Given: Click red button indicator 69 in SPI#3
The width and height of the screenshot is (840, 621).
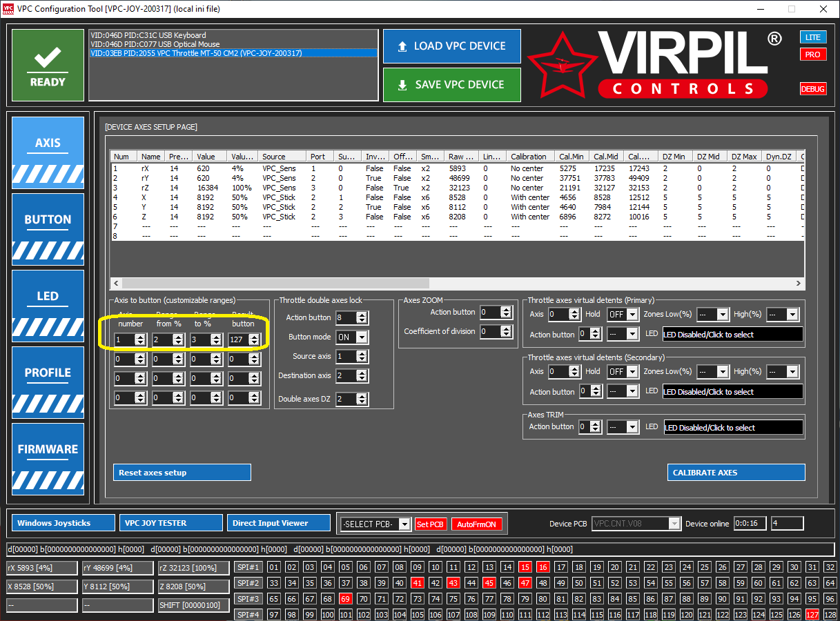Looking at the screenshot, I should [345, 598].
